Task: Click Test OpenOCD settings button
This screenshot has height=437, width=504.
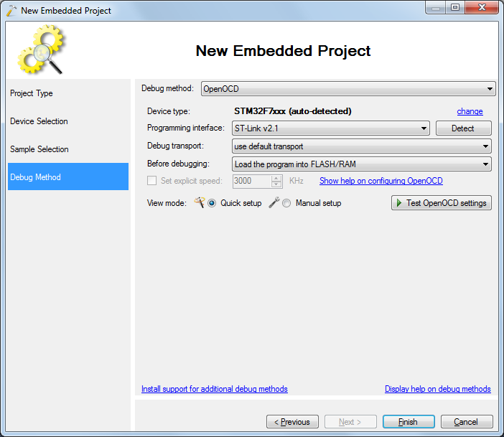Action: click(441, 203)
